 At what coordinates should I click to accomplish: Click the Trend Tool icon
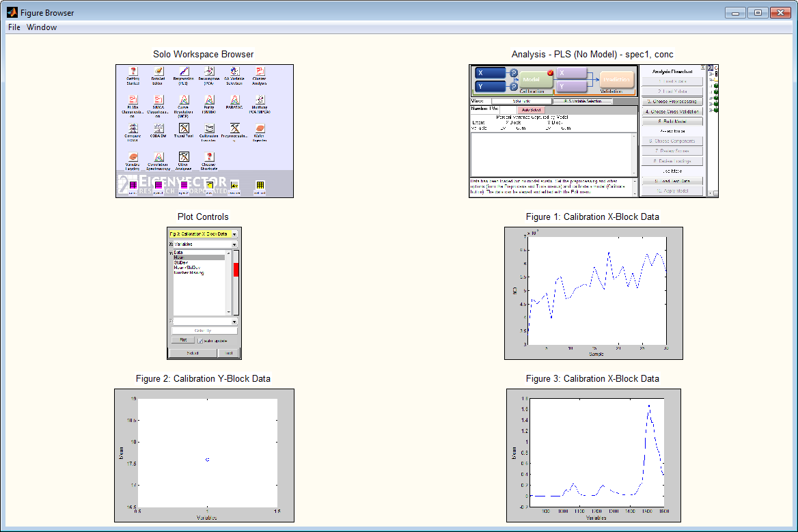[x=184, y=128]
